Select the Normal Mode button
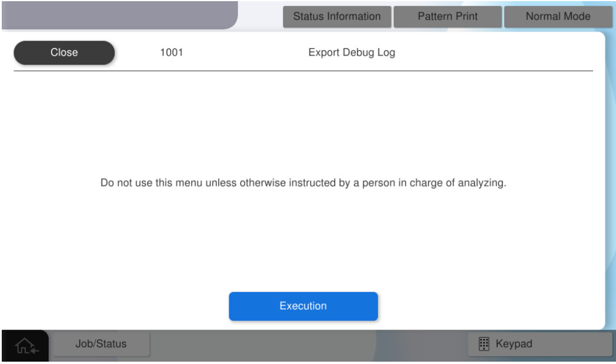This screenshot has width=616, height=364. pyautogui.click(x=557, y=16)
